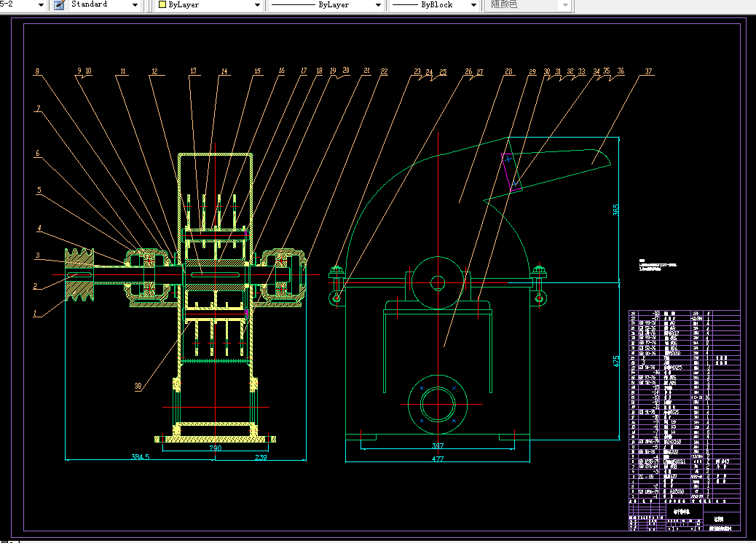This screenshot has height=543, width=756.
Task: Click part number 12 label
Action: click(154, 71)
